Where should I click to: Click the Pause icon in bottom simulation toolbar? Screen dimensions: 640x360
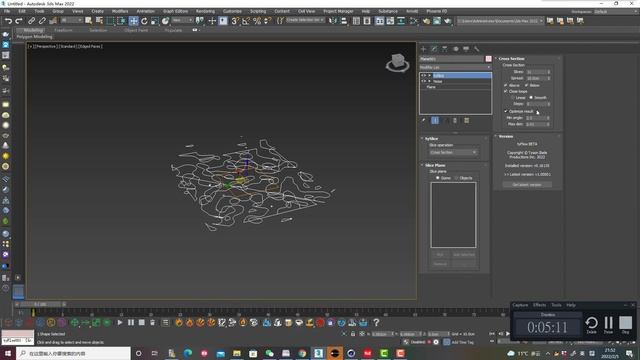pos(131,322)
